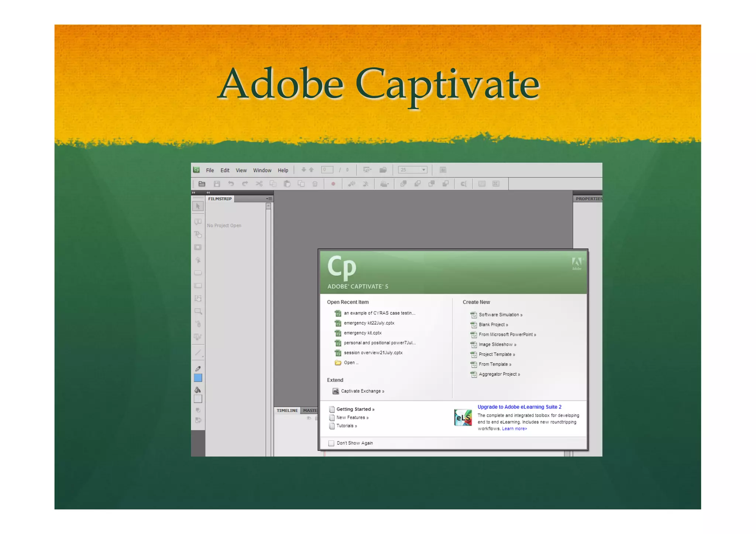Open the File menu
Viewport: 756px width, 534px height.
pyautogui.click(x=210, y=170)
